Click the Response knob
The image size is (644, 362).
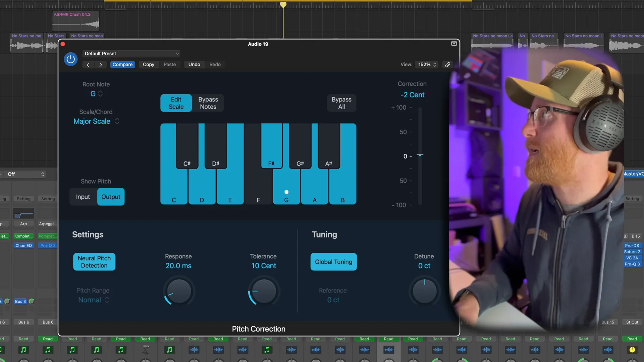pos(179,291)
